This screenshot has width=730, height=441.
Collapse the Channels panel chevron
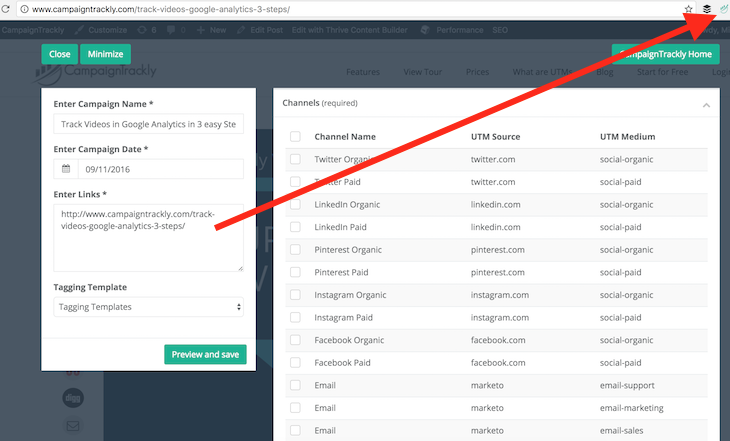[x=706, y=105]
